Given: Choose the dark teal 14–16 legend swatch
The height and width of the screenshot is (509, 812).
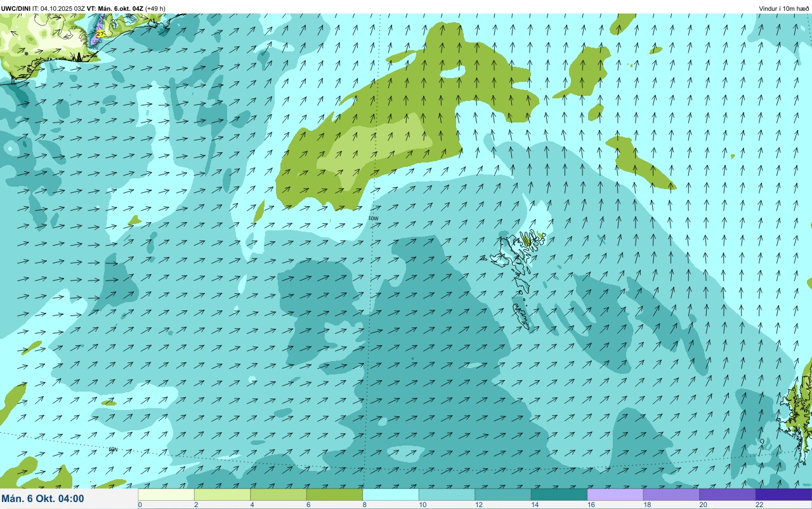Looking at the screenshot, I should 559,494.
